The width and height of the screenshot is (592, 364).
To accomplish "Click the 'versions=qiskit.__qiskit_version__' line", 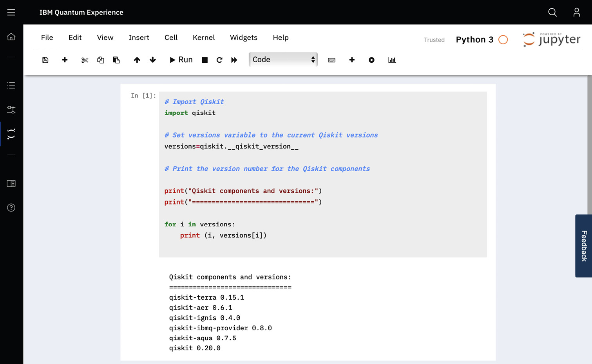I will click(x=232, y=147).
